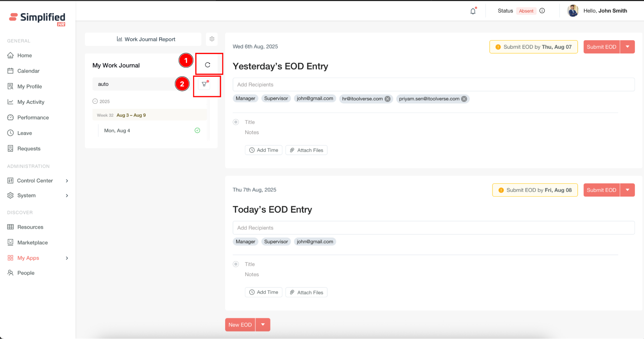Select the Title radio in Today's EOD Entry
Screen dimensions: 644x339
pos(236,264)
